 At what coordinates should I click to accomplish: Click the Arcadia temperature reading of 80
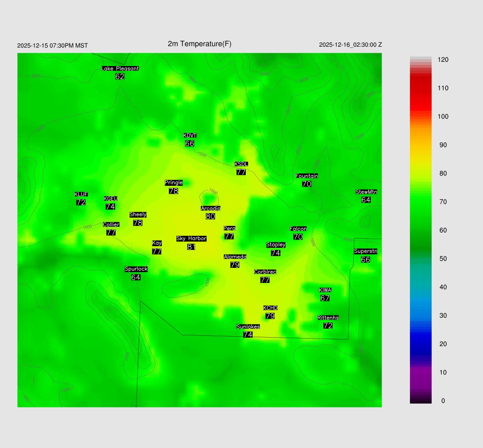tap(210, 216)
